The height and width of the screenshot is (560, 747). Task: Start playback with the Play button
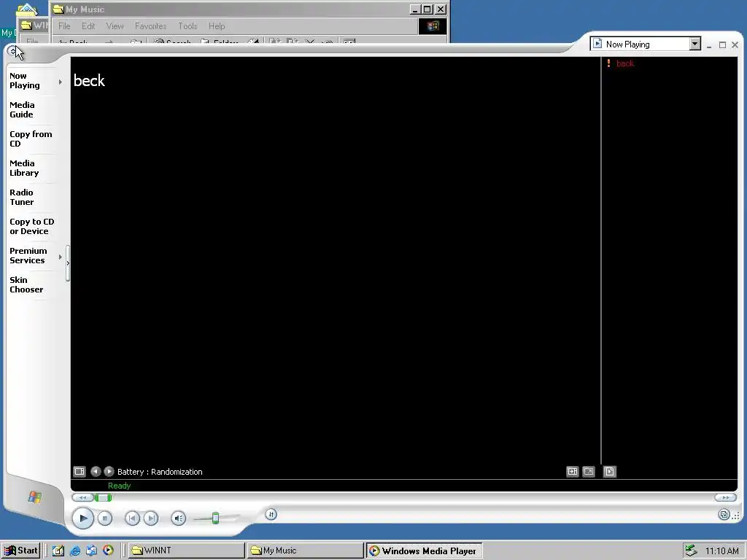(83, 518)
